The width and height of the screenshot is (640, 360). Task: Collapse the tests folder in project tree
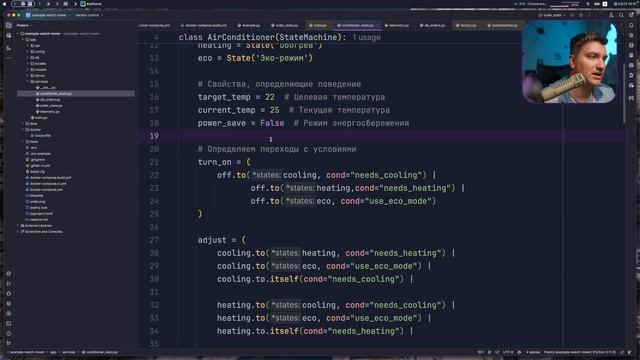point(23,142)
